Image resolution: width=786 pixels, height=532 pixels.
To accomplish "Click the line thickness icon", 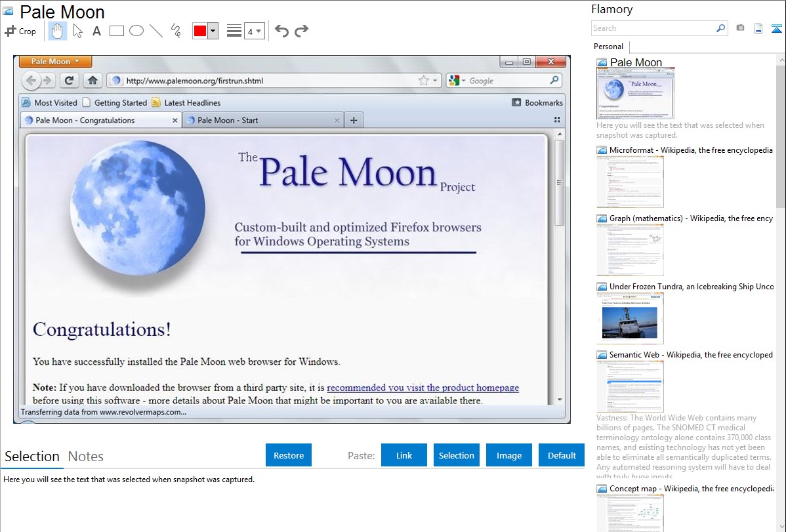I will pyautogui.click(x=234, y=31).
